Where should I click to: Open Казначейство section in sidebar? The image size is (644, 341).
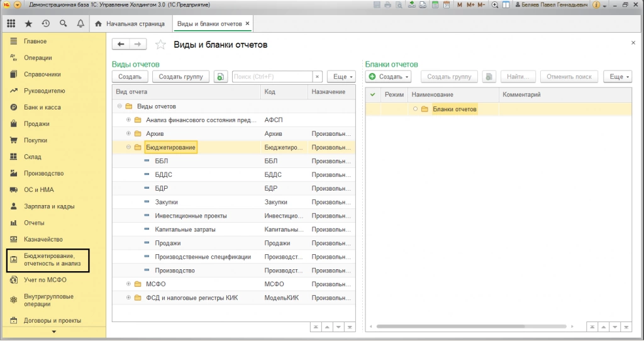click(x=43, y=239)
